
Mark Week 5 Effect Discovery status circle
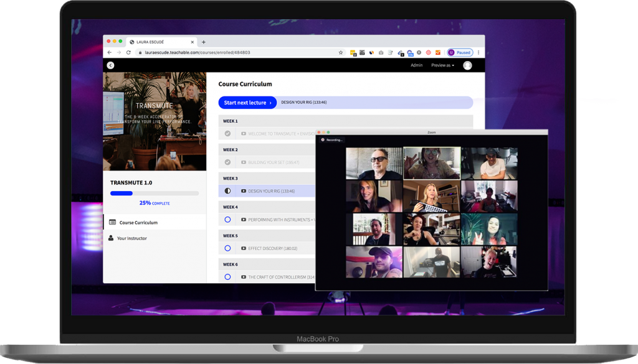coord(227,248)
